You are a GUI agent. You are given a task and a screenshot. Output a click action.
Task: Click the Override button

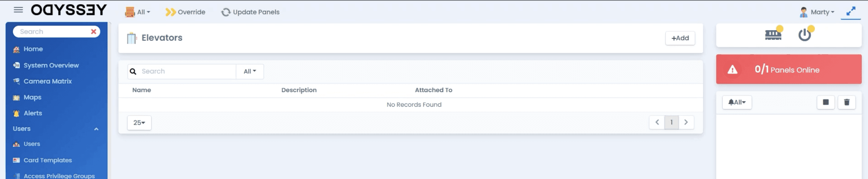(x=185, y=12)
